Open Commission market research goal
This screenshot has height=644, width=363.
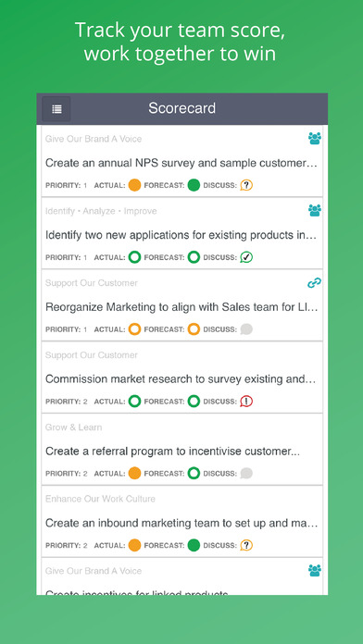pos(181,379)
